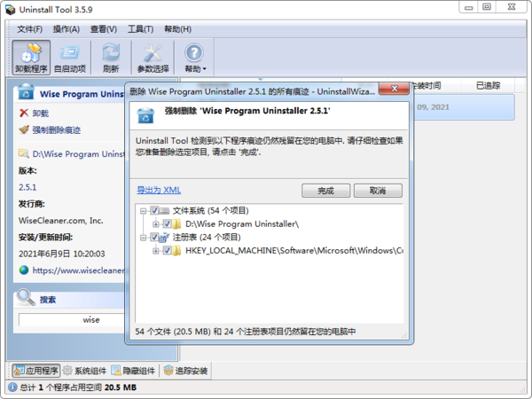Click the 总计 1 个程序占用空间 status text
532x399 pixels.
click(78, 387)
